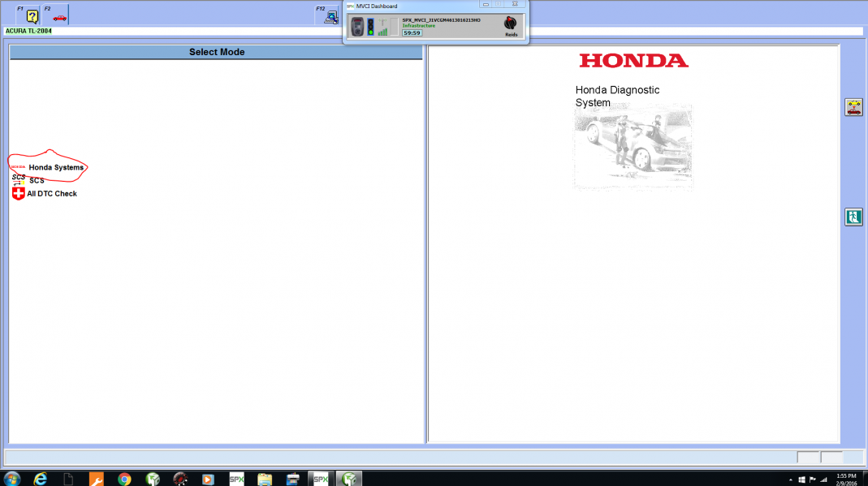Minimize the MVCI Dashboard window
868x486 pixels.
pos(486,4)
